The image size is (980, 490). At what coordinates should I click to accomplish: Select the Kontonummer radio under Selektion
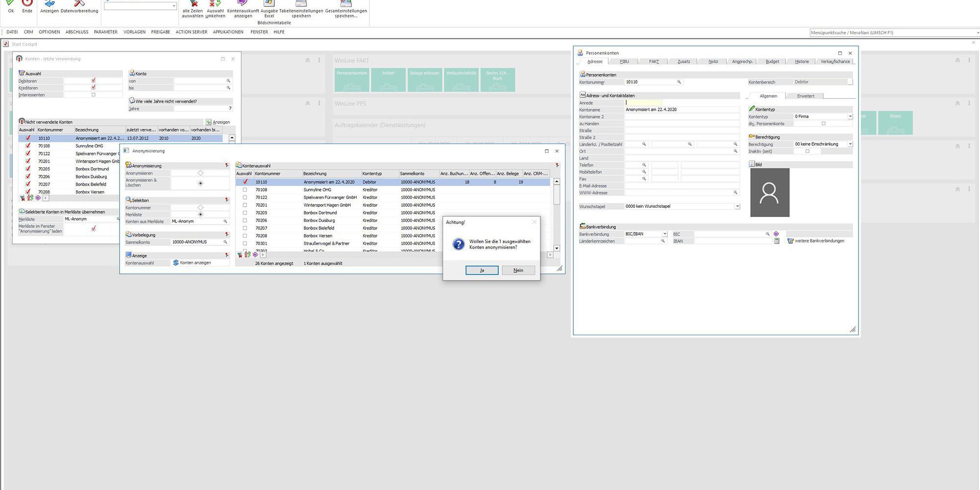click(x=200, y=208)
